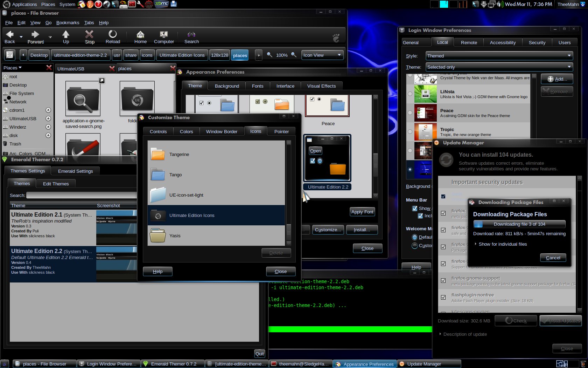Screen dimensions: 588x368
Task: Click the icon theme list scrollbar
Action: click(289, 193)
